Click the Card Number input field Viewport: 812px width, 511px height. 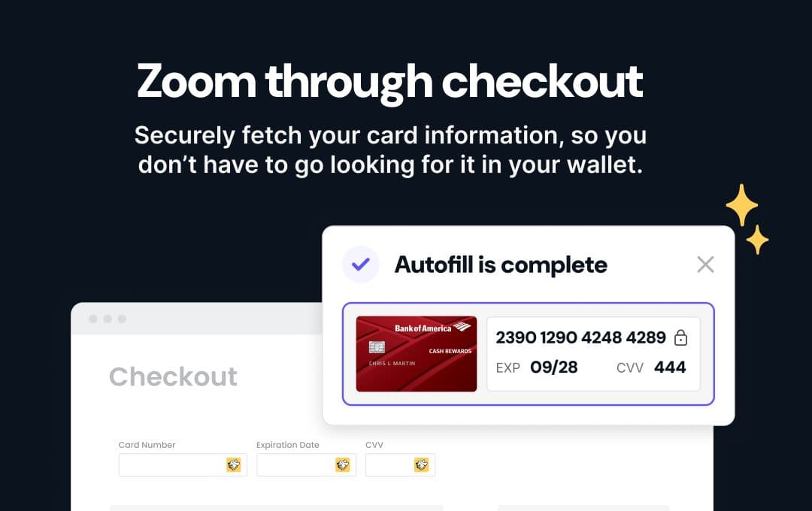tap(183, 465)
